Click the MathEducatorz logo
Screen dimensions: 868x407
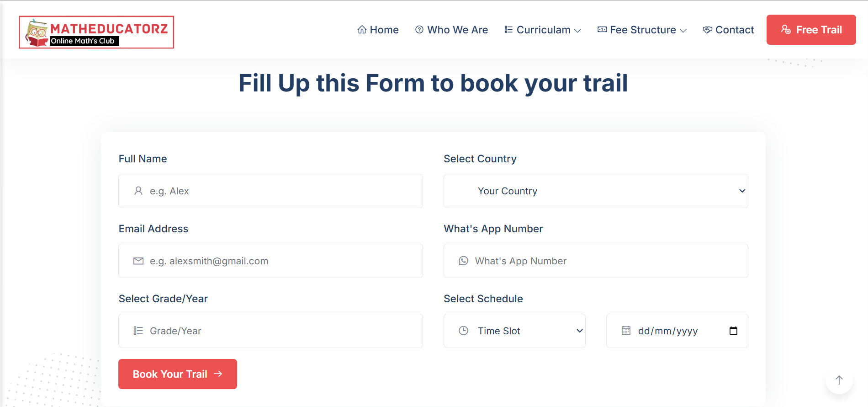96,32
